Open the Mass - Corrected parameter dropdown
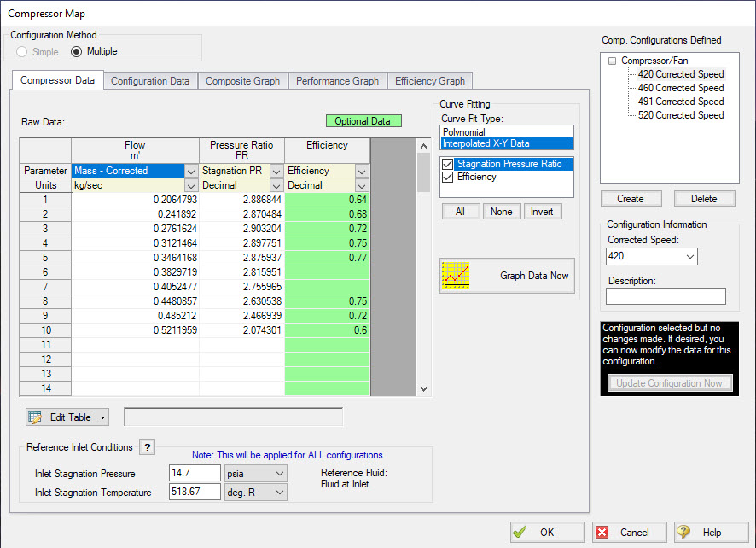756x548 pixels. click(189, 171)
